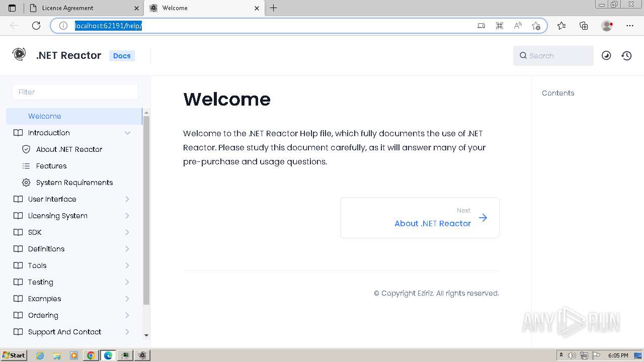Expand the Support And Contact chevron
Screen dimensions: 644x362
[x=127, y=332]
